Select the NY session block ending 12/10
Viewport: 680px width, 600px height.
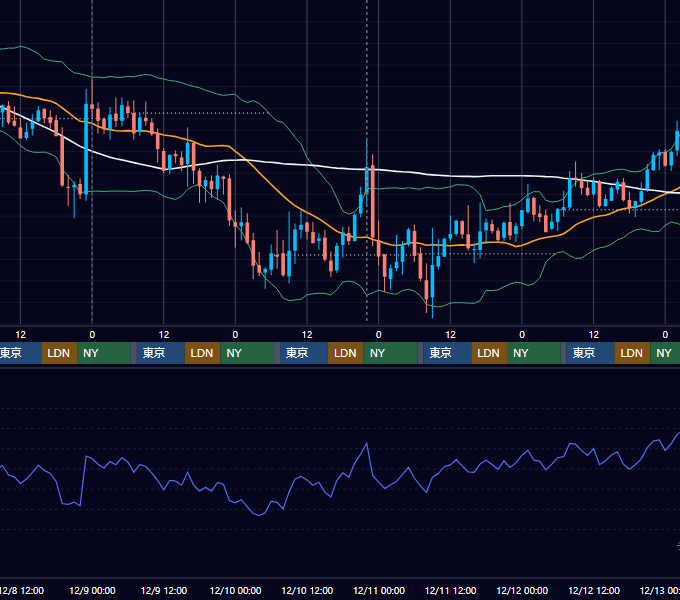(247, 353)
